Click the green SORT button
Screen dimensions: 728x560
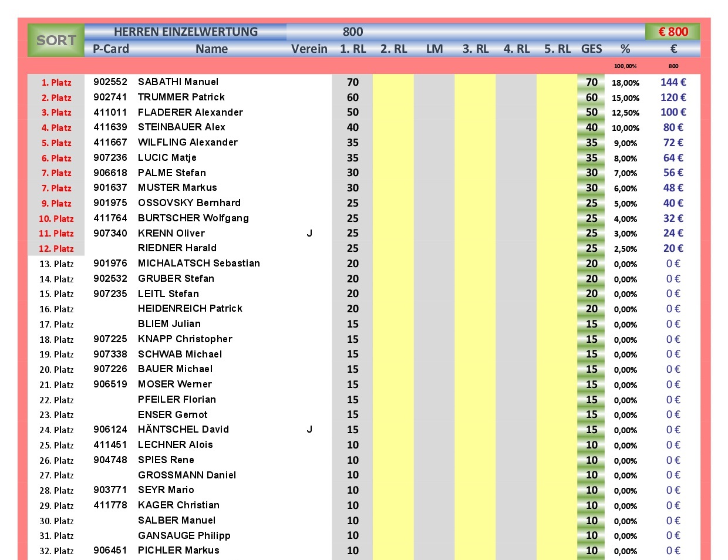56,40
